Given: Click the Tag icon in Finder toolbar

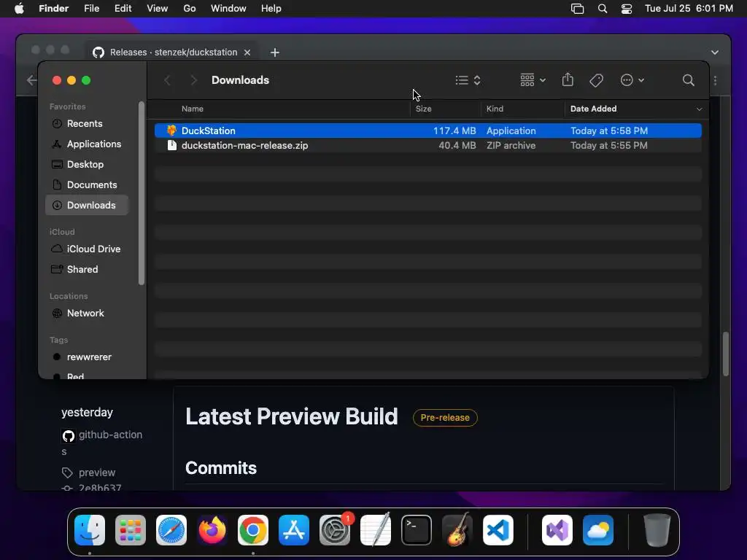Looking at the screenshot, I should pos(596,80).
